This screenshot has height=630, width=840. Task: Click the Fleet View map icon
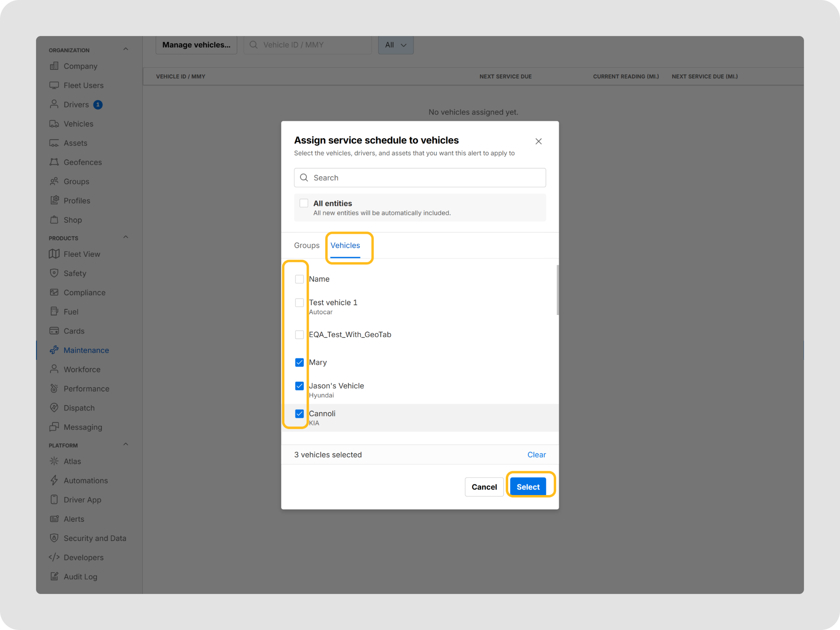[54, 254]
